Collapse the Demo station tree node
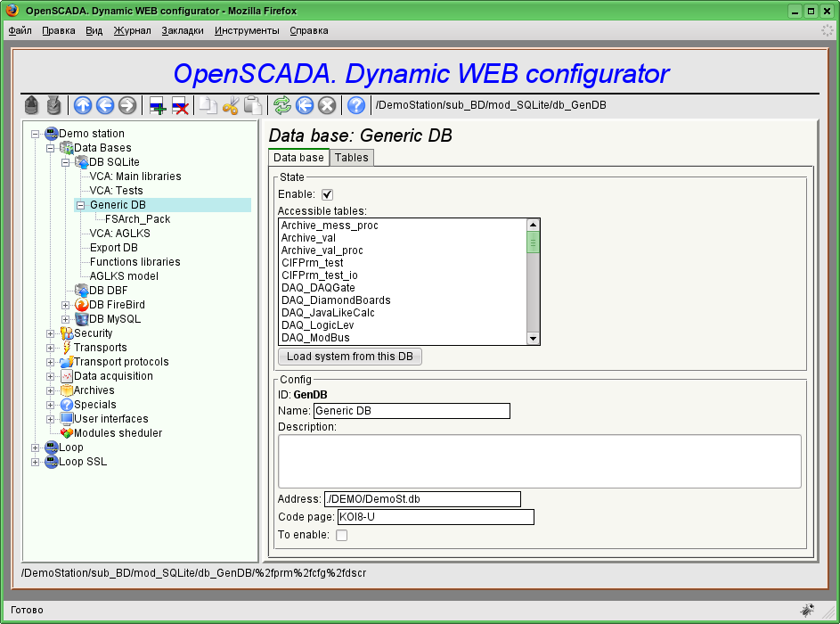Screen dimensions: 840x624 pos(36,134)
